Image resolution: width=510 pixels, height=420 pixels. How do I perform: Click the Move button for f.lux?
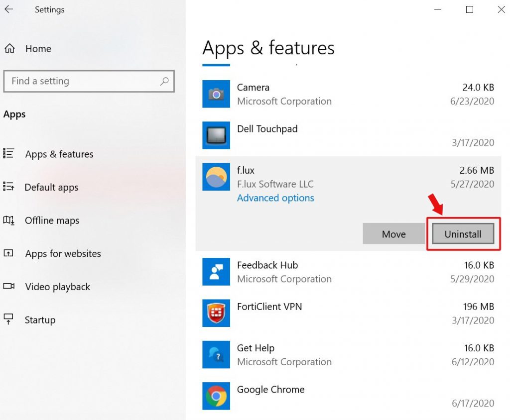[393, 234]
